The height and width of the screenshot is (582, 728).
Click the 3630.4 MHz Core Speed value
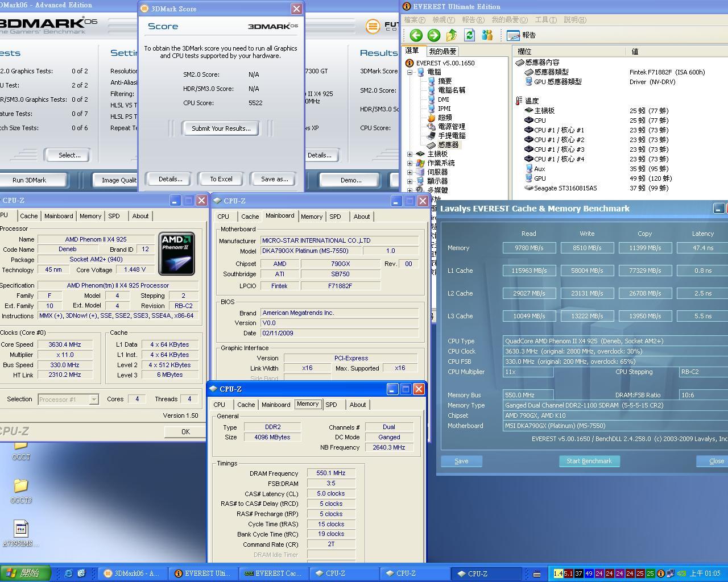pos(64,344)
